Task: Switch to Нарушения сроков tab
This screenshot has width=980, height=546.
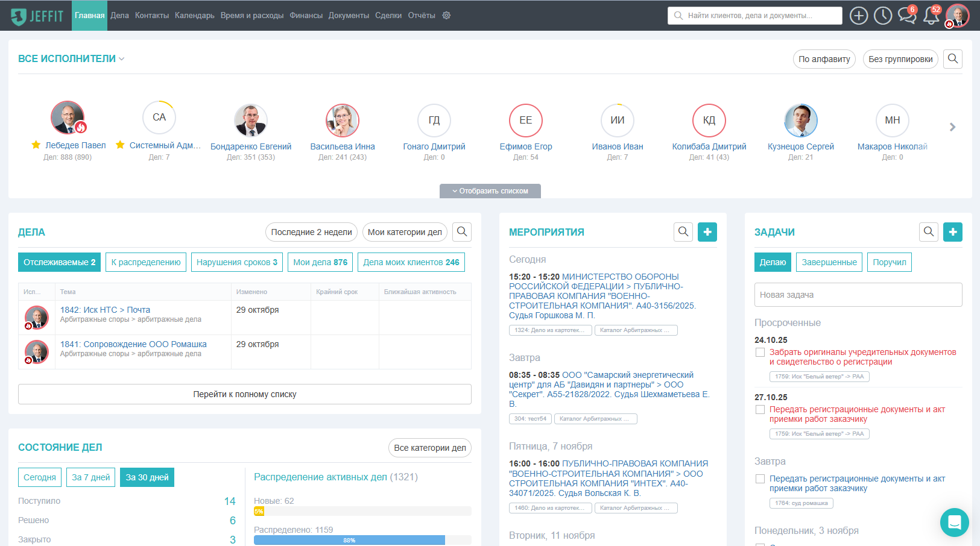Action: pyautogui.click(x=236, y=262)
